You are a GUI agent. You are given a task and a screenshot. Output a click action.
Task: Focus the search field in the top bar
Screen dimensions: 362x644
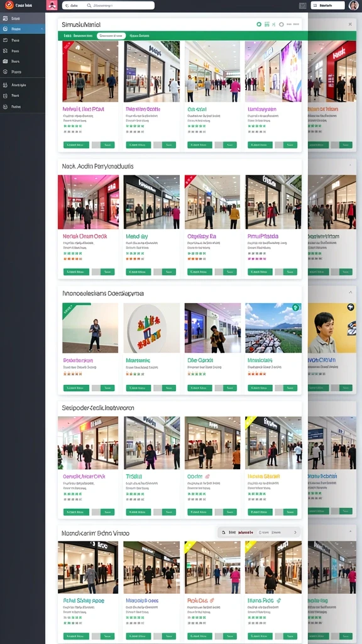click(108, 5)
